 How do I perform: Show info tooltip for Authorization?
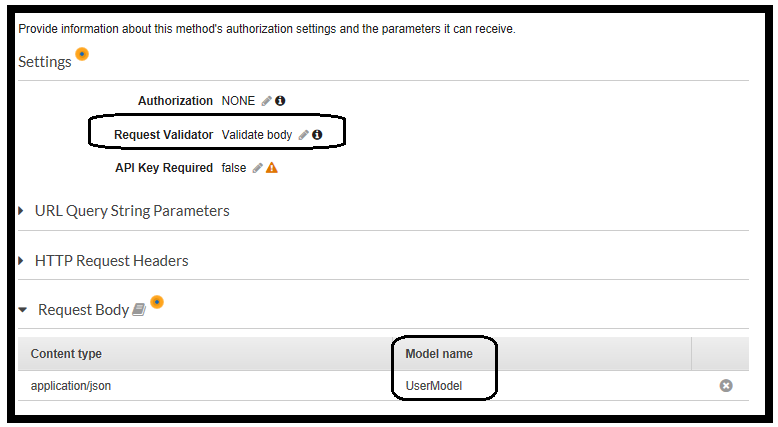(x=280, y=101)
